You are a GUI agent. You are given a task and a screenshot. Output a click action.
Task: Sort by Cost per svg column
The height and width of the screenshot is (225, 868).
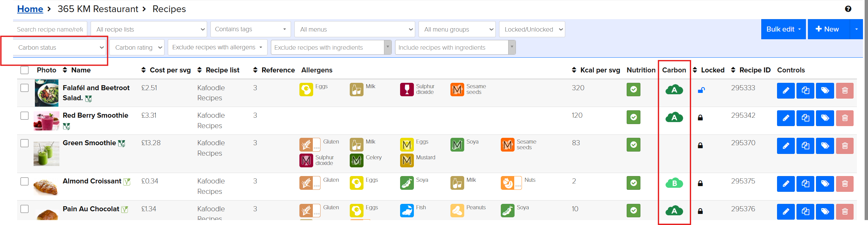pyautogui.click(x=166, y=70)
